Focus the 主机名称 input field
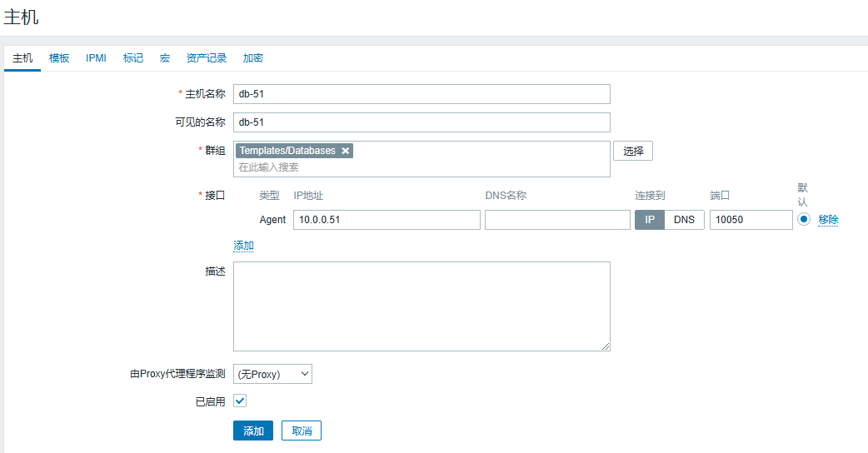This screenshot has width=868, height=453. click(x=422, y=94)
